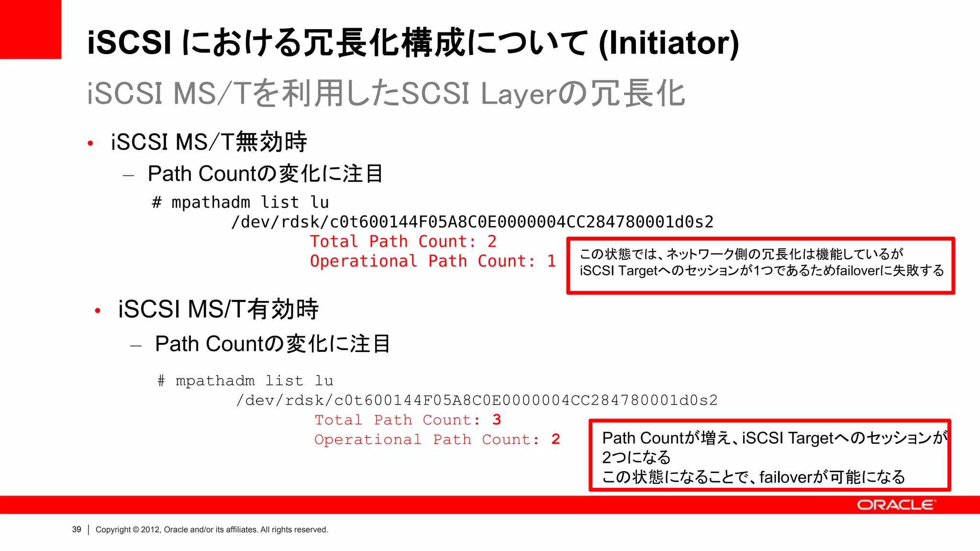Click the slide title 'iSCSI における冗長化構成について (Initiator)'

[x=413, y=43]
